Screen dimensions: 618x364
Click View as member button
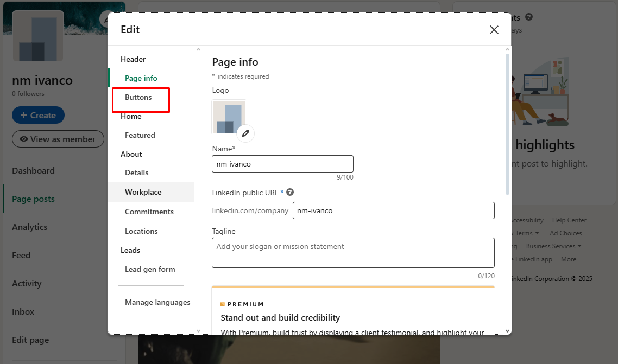[58, 139]
